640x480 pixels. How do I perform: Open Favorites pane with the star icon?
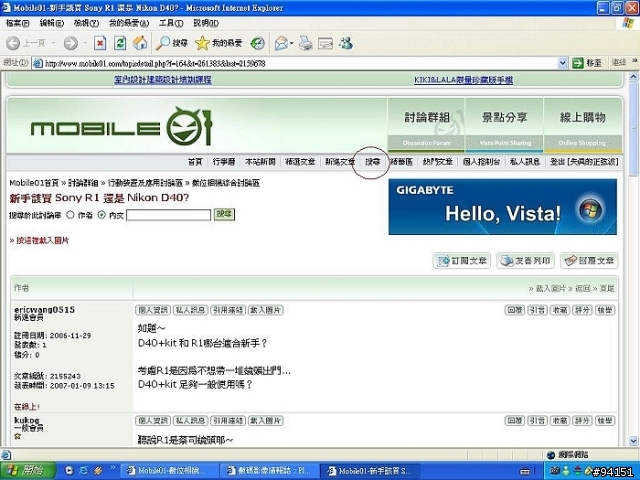click(x=218, y=43)
